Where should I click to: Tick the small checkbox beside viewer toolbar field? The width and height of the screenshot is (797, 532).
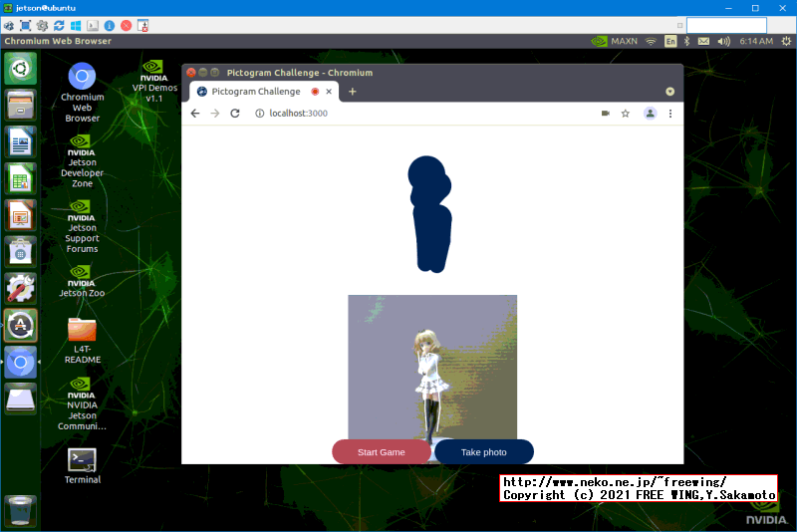coord(680,26)
